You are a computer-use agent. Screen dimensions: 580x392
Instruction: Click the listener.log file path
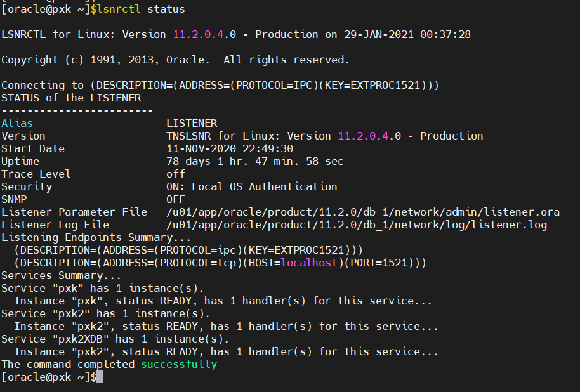click(357, 225)
